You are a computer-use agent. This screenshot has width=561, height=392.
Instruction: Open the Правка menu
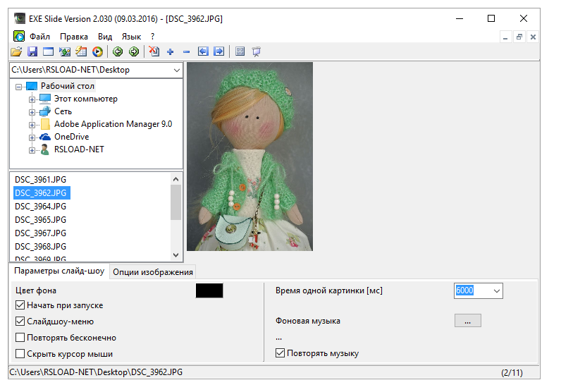click(x=74, y=37)
